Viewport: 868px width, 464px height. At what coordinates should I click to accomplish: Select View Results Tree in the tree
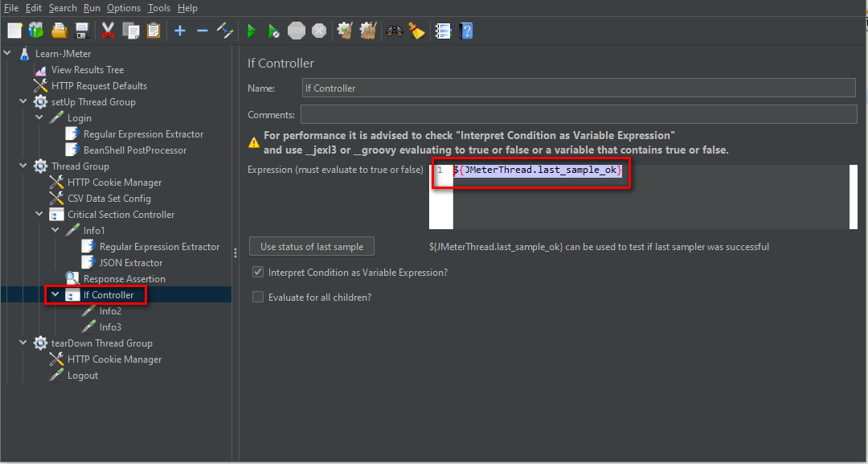coord(88,70)
